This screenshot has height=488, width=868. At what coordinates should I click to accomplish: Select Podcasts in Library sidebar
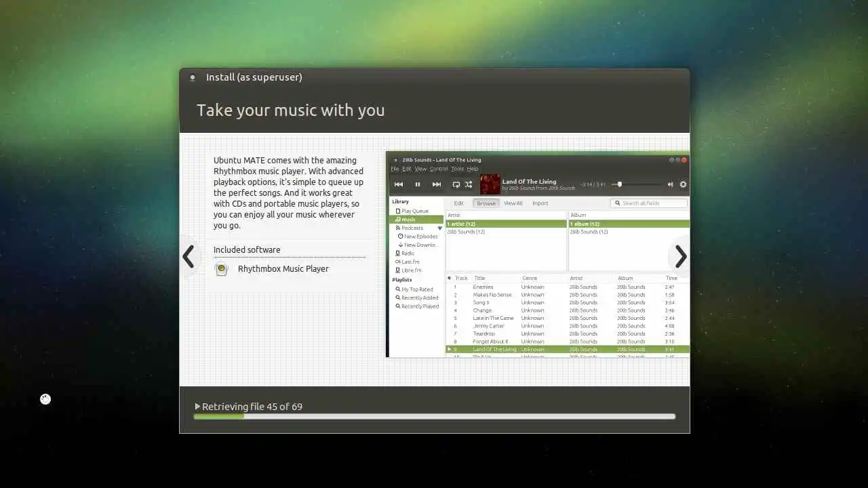412,228
